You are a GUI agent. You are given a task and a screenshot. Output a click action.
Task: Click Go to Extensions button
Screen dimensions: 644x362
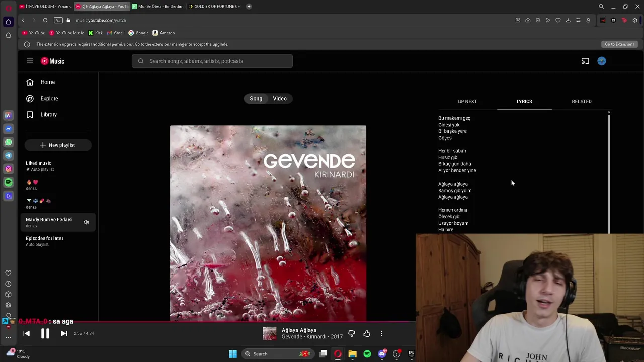[619, 44]
